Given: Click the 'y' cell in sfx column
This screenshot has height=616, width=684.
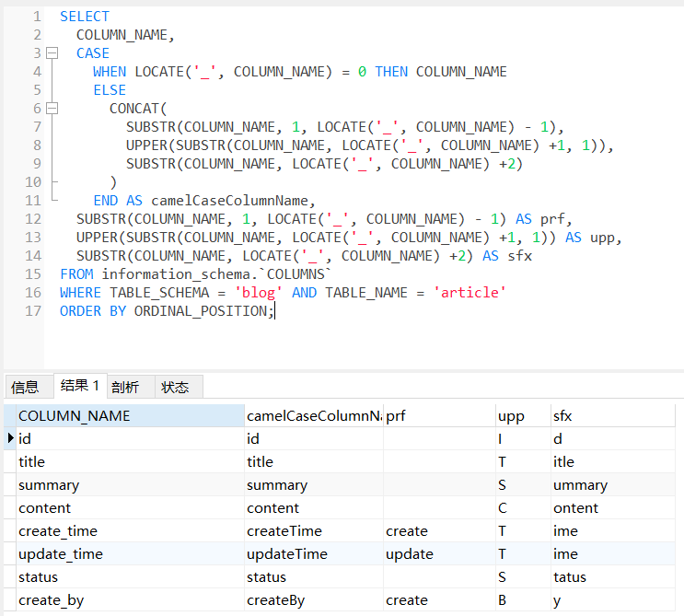Looking at the screenshot, I should coord(613,600).
